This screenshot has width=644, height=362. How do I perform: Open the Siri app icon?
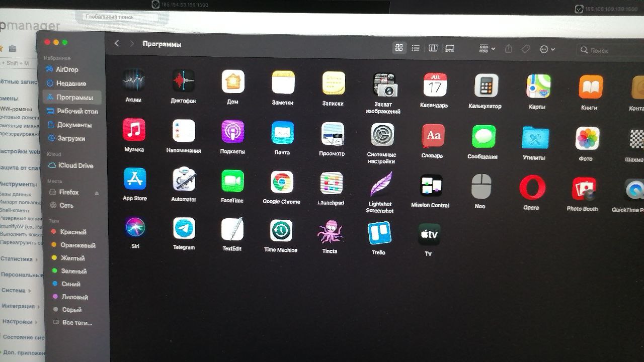click(x=135, y=227)
